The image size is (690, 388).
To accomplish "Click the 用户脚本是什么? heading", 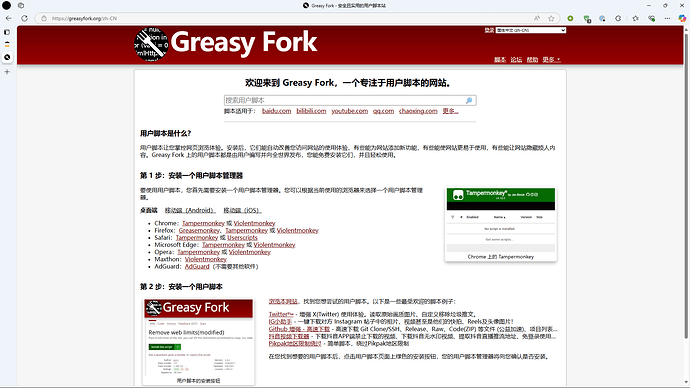I will coord(165,134).
